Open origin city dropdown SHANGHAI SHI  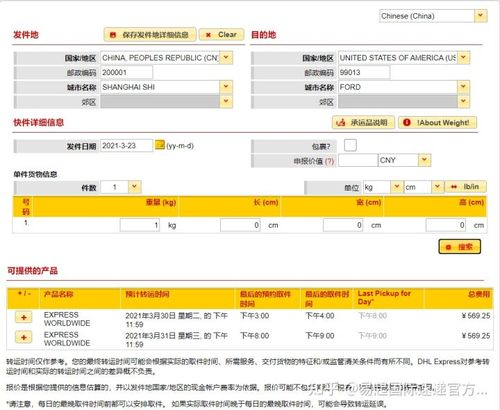[226, 87]
